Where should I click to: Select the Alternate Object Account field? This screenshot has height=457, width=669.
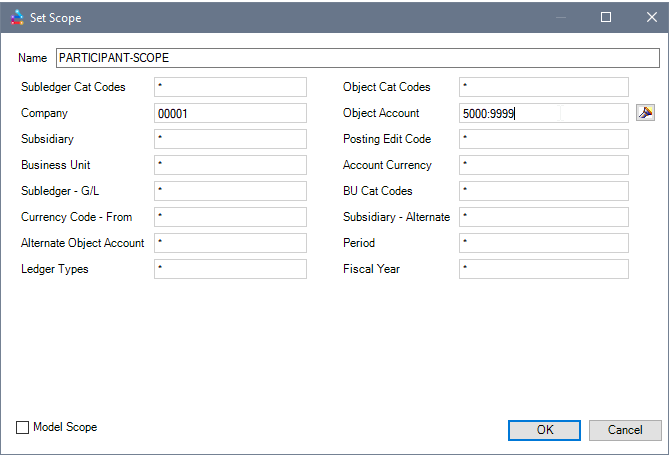coord(230,243)
